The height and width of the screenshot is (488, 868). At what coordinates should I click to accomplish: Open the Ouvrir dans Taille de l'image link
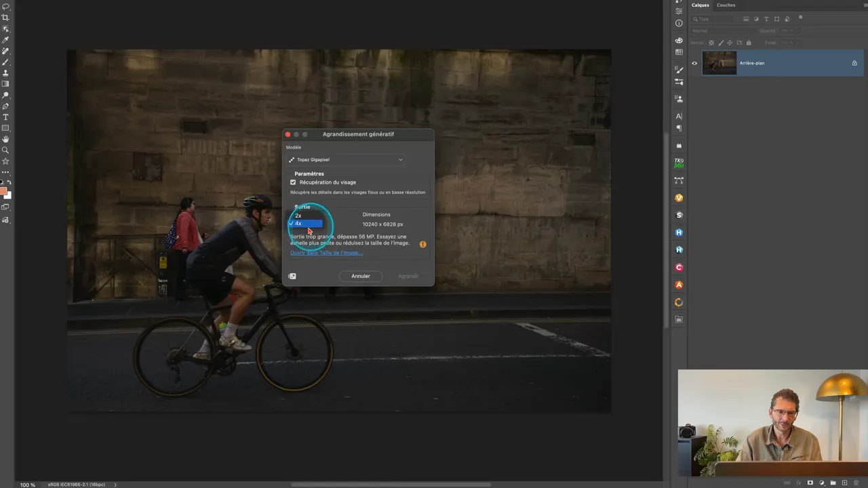tap(326, 253)
